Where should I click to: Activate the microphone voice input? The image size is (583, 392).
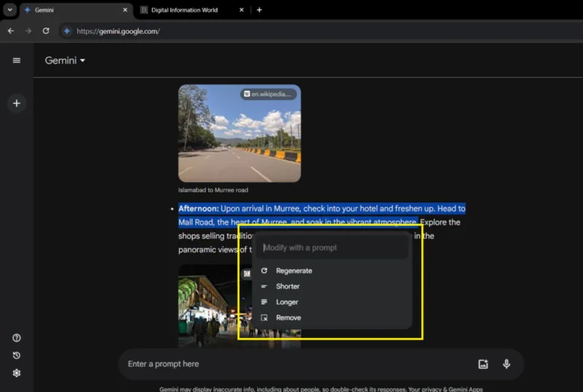[506, 364]
